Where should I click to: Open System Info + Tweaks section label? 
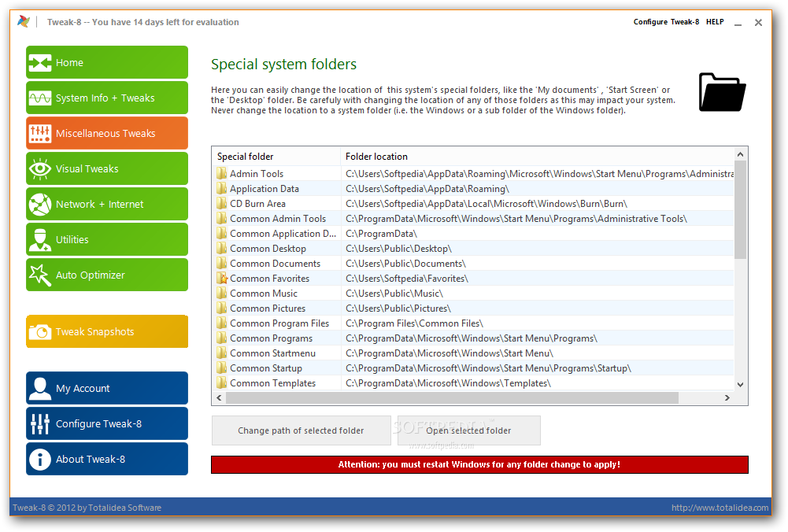pyautogui.click(x=105, y=98)
